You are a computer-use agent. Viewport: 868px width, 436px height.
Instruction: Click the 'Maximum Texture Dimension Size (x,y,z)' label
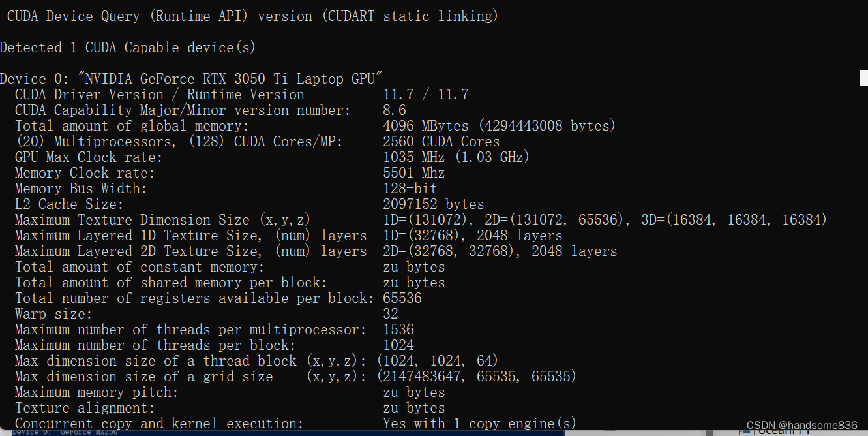(x=162, y=220)
